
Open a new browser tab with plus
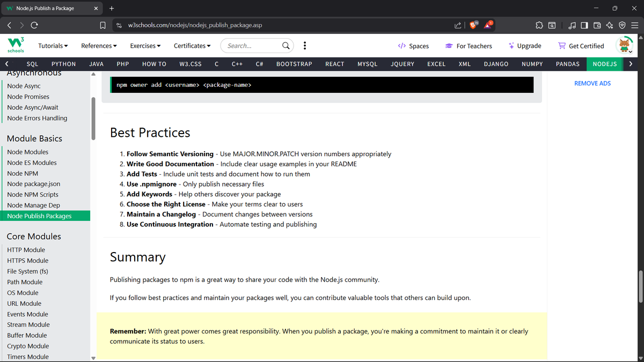112,8
